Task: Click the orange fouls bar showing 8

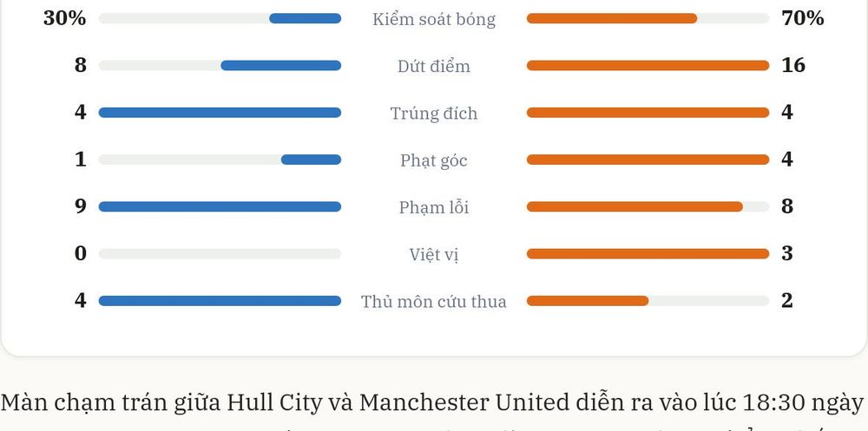Action: pyautogui.click(x=635, y=207)
